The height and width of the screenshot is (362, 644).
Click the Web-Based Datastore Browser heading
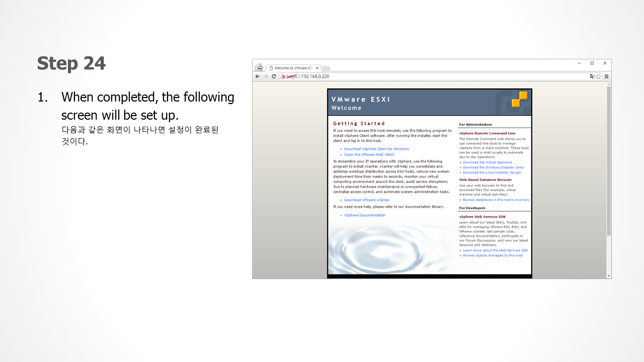click(x=485, y=179)
